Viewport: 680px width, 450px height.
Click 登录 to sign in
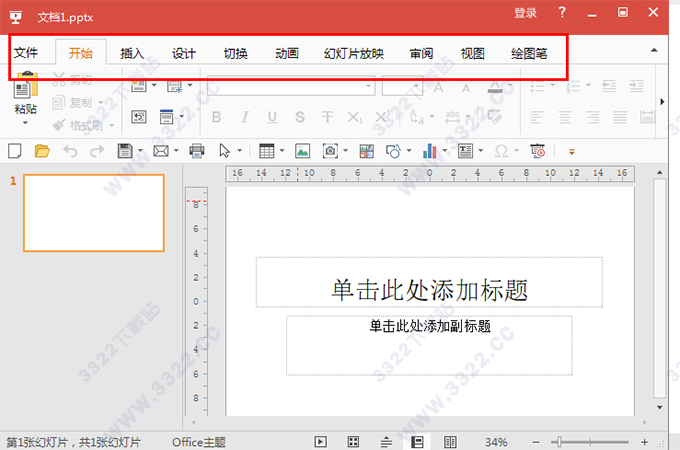[525, 13]
